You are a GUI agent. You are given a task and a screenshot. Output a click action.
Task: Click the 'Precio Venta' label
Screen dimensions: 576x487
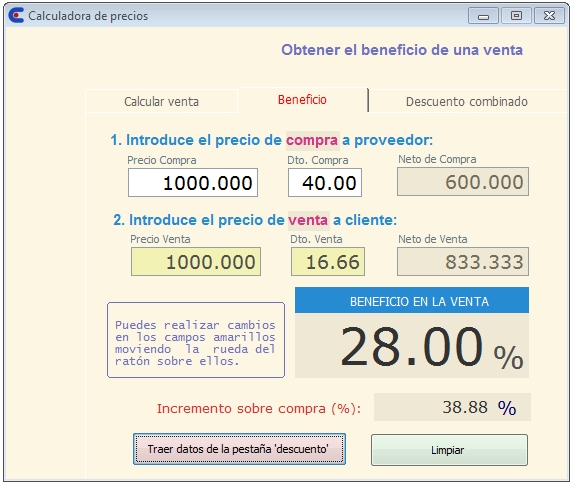point(160,239)
